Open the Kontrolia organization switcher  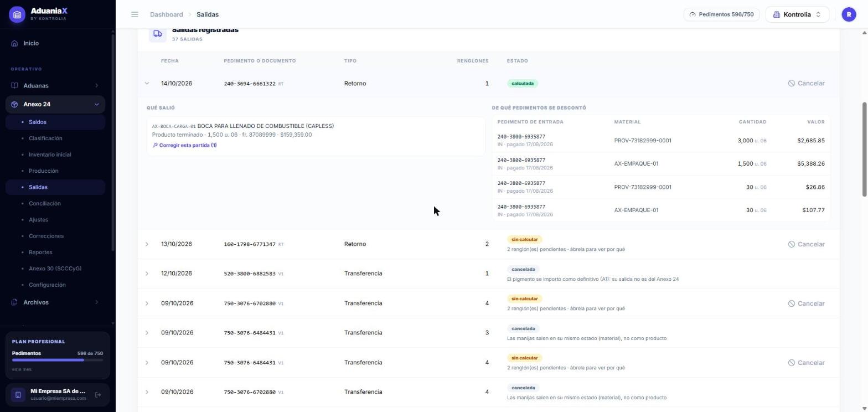pos(797,14)
